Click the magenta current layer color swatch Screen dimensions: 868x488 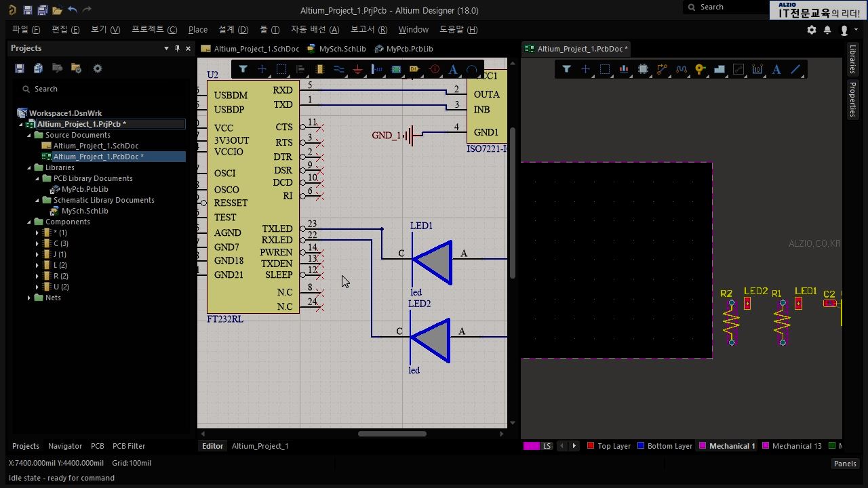(x=532, y=446)
